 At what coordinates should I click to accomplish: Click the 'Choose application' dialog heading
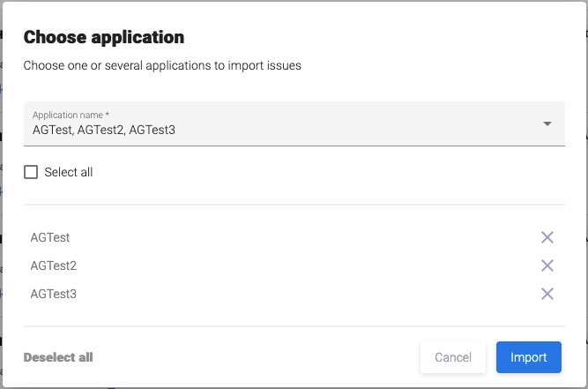(104, 37)
